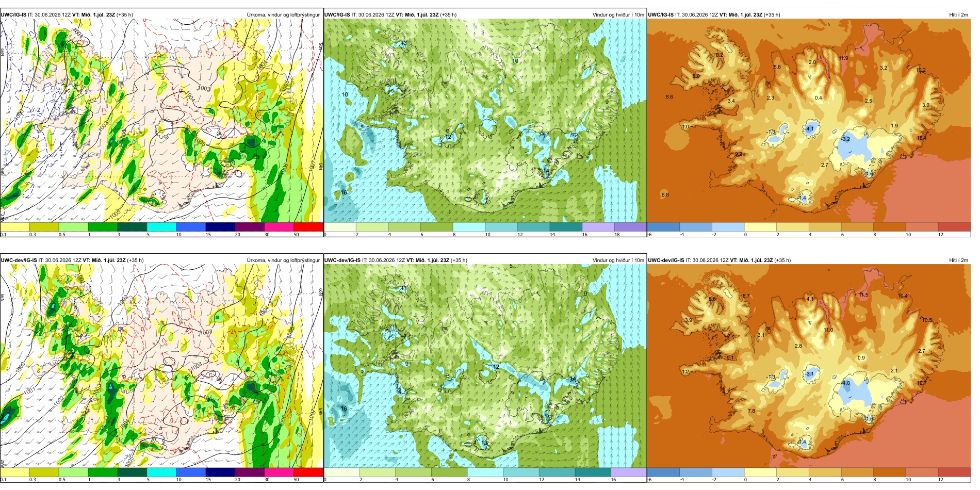Click lavender 16 swatch in UWC-dev/IG-IS wind legend
The image size is (980, 490).
[629, 472]
